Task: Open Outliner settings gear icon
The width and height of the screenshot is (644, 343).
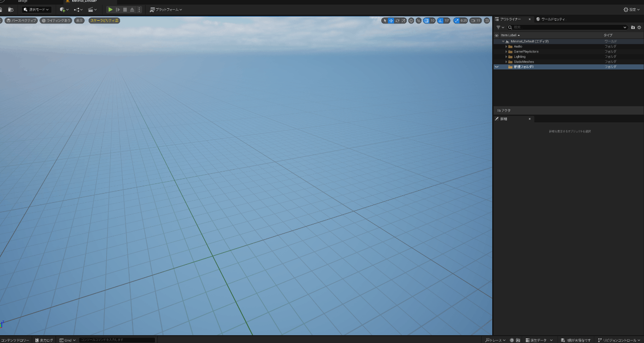Action: click(x=639, y=28)
